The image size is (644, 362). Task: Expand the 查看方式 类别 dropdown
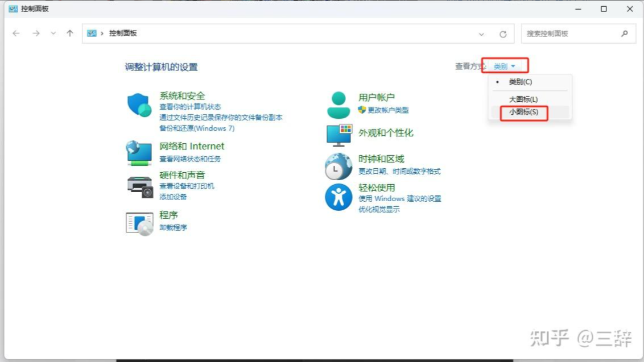pos(505,66)
